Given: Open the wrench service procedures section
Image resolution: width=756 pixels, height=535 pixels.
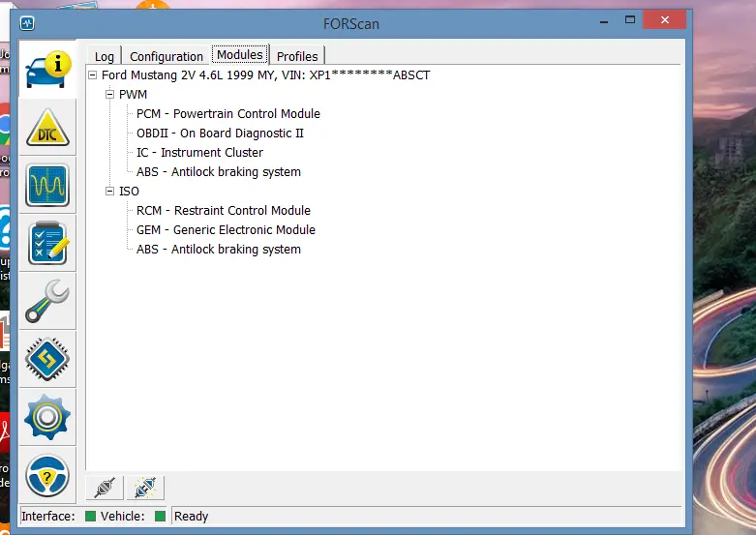Looking at the screenshot, I should point(47,301).
